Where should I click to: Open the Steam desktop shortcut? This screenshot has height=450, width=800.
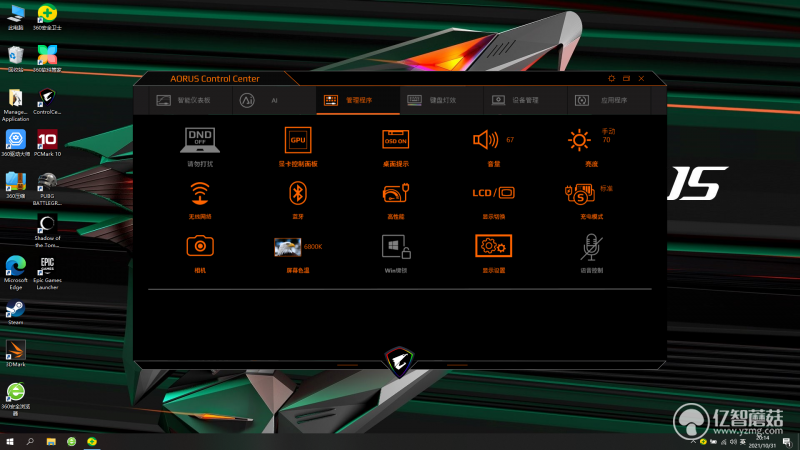pyautogui.click(x=16, y=312)
